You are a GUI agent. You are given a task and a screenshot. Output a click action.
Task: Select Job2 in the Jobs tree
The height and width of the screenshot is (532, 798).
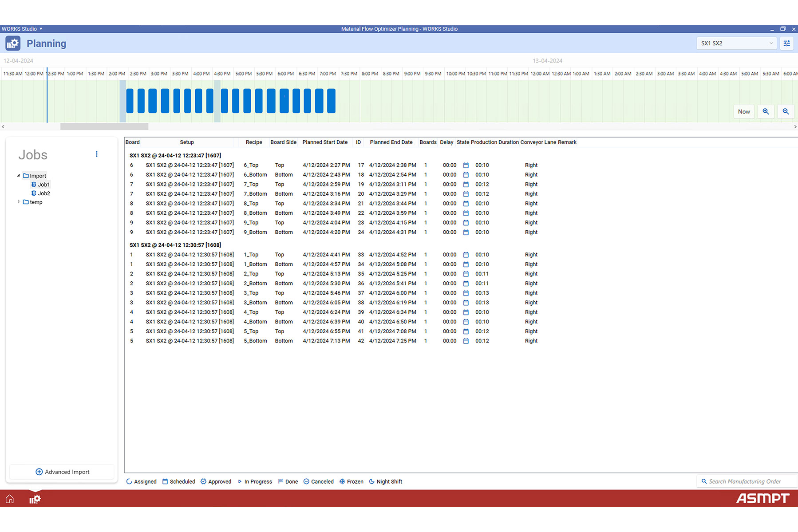pos(43,193)
